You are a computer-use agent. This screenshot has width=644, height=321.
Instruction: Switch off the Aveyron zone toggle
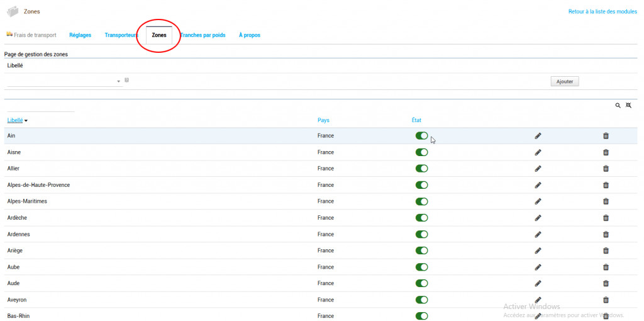click(421, 300)
